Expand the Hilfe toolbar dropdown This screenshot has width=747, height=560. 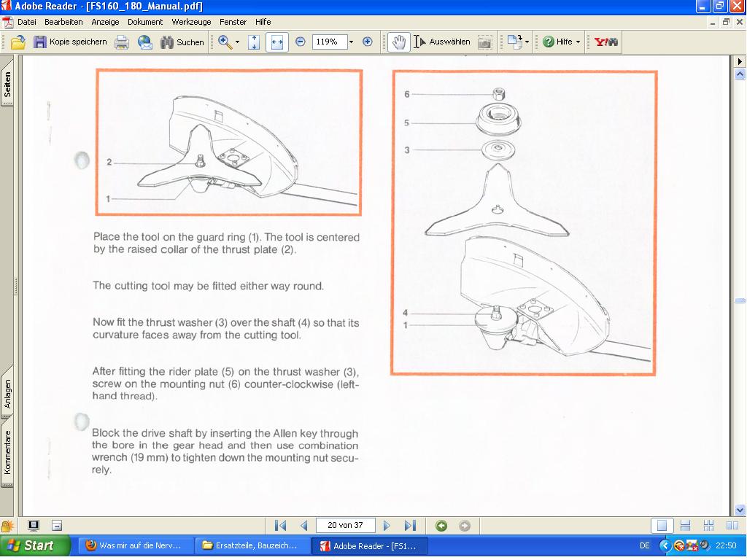click(x=578, y=42)
